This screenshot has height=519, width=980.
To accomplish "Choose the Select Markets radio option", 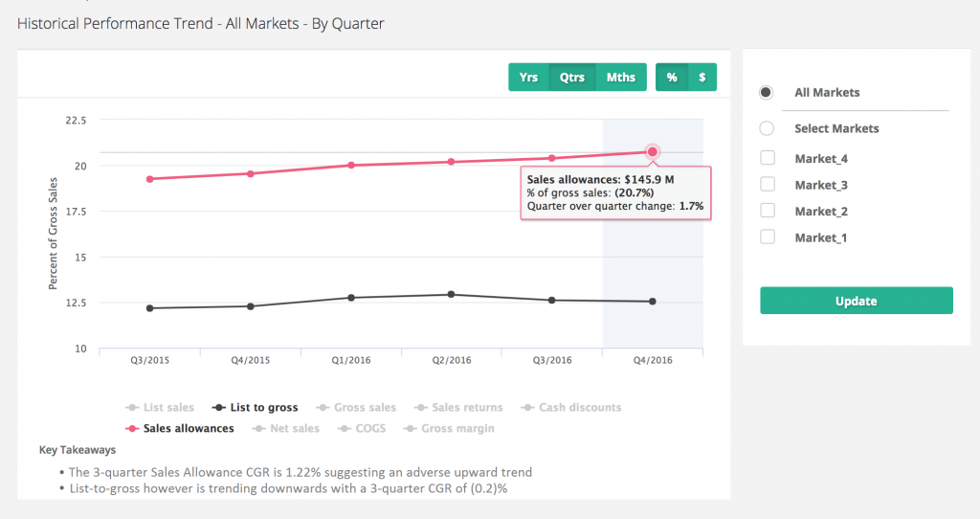I will 767,128.
